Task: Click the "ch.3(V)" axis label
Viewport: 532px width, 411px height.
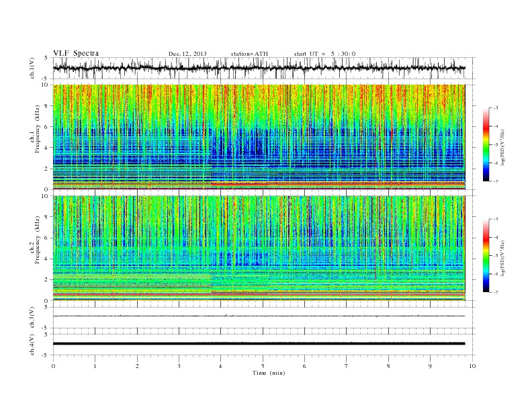Action: 32,318
